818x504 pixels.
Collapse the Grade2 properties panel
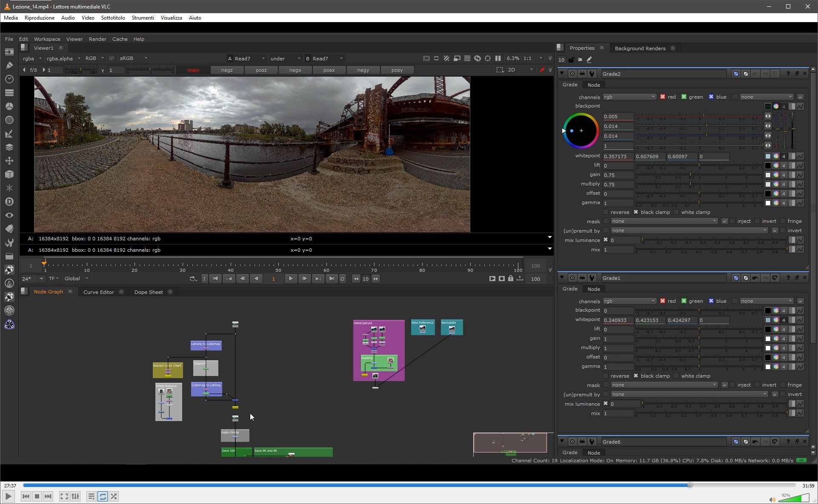[562, 74]
